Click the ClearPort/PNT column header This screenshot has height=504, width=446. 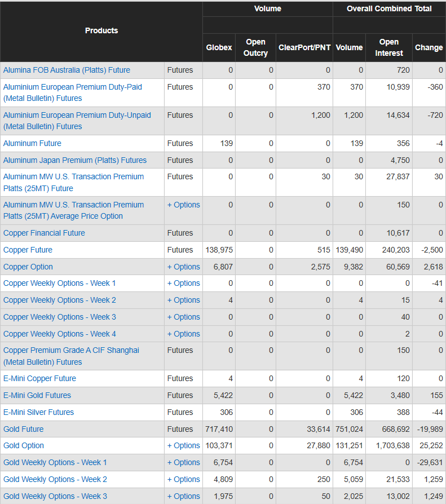(304, 47)
